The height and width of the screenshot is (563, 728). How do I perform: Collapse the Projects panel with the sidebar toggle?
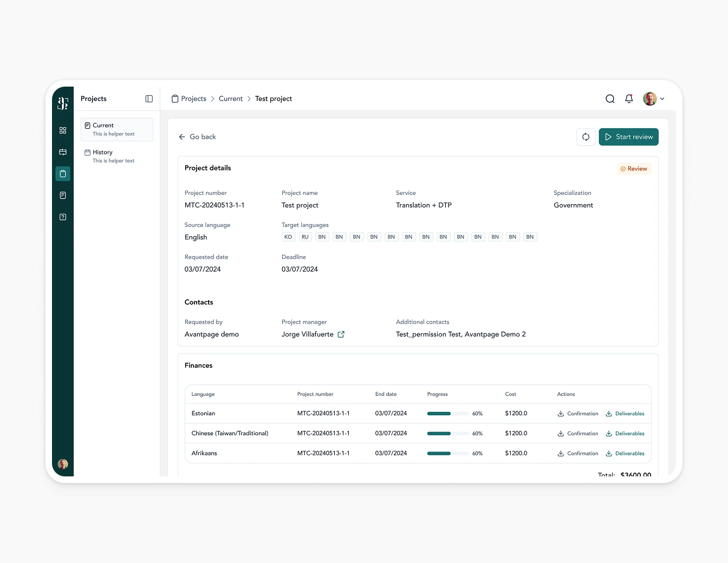coord(148,99)
